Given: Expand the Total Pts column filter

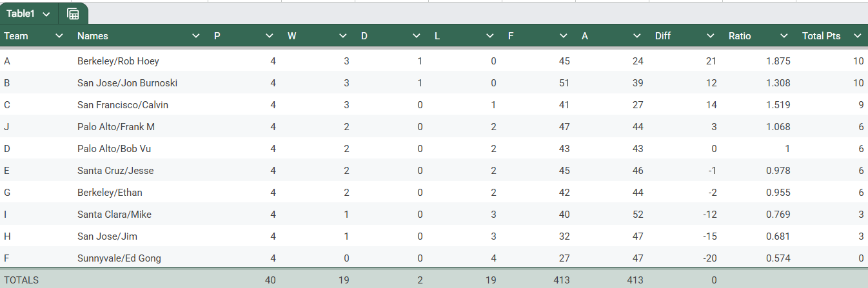Looking at the screenshot, I should pos(858,36).
